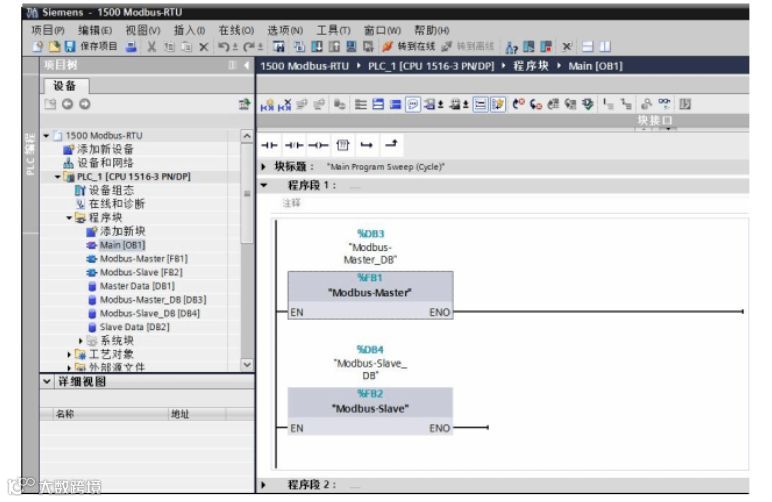The height and width of the screenshot is (502, 772).
Task: Open the 视图(V) menu
Action: coord(143,30)
